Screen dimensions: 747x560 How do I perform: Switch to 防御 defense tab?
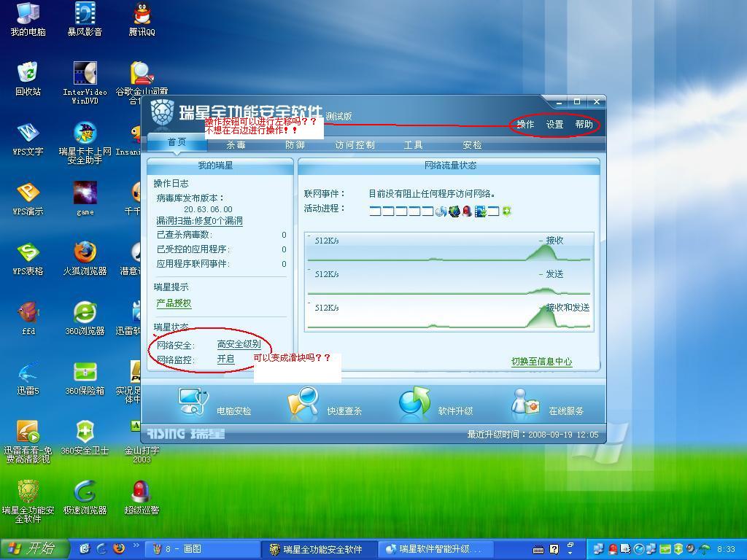coord(295,145)
